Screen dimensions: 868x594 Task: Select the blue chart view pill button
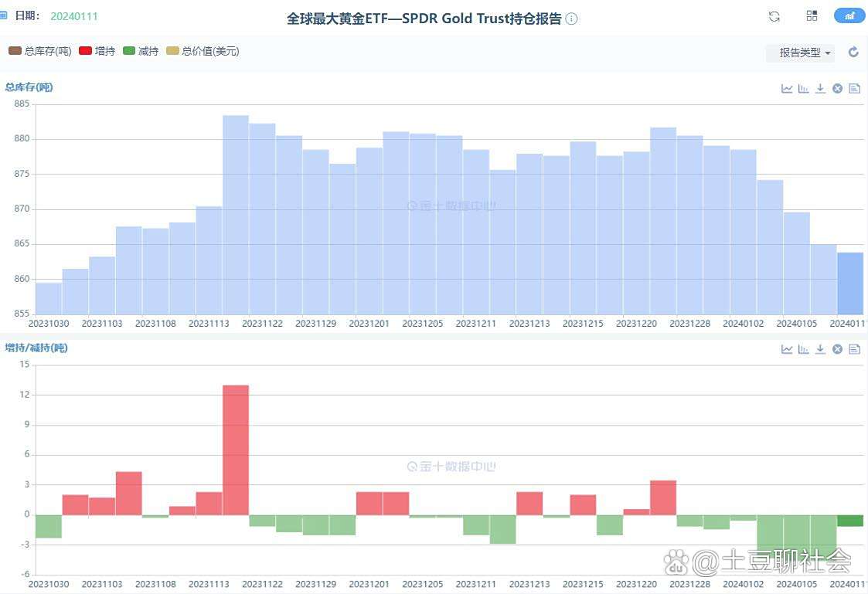(849, 16)
